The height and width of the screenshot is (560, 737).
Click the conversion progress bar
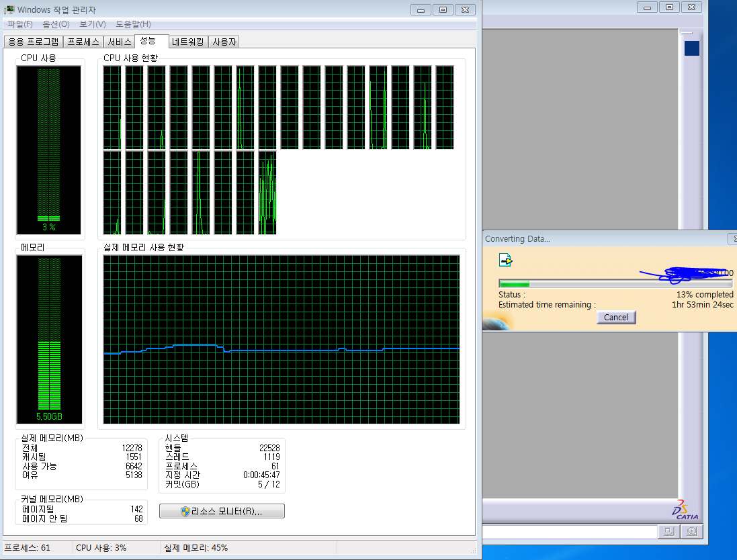[615, 284]
